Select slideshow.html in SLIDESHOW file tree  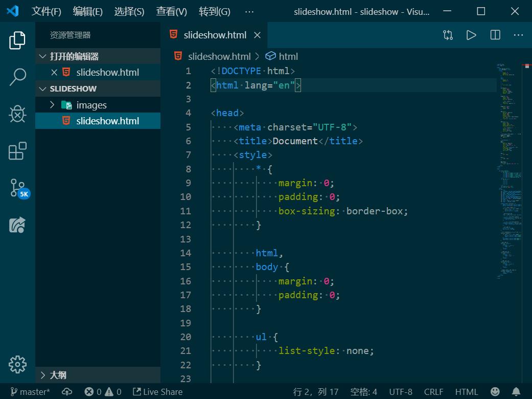98,121
